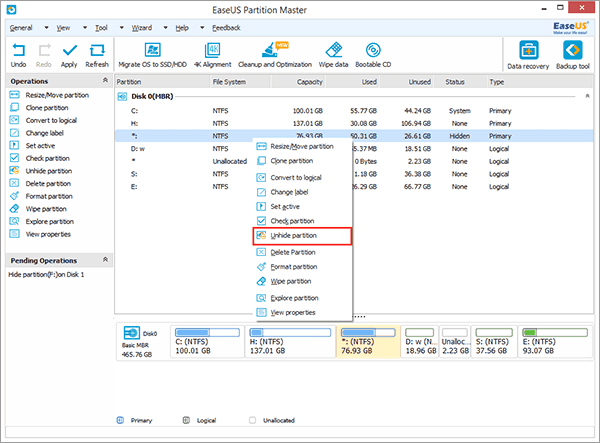Launch Cleanup and Optimization tool
Image resolution: width=600 pixels, height=443 pixels.
pyautogui.click(x=275, y=55)
